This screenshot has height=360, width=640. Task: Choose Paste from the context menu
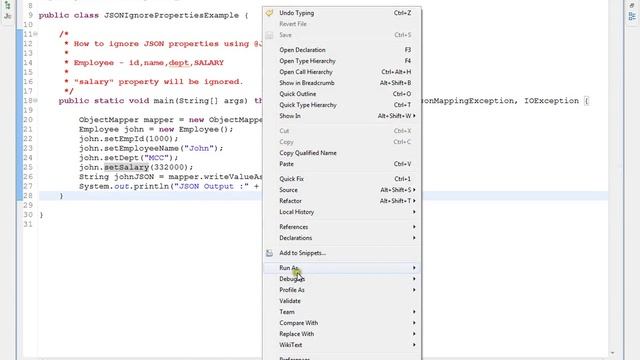click(342, 164)
